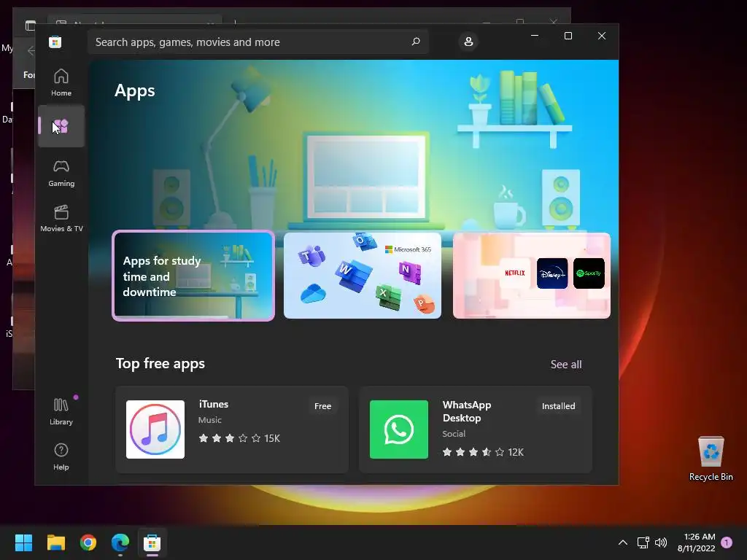The width and height of the screenshot is (747, 560).
Task: Click the iTunes app title text
Action: [214, 404]
